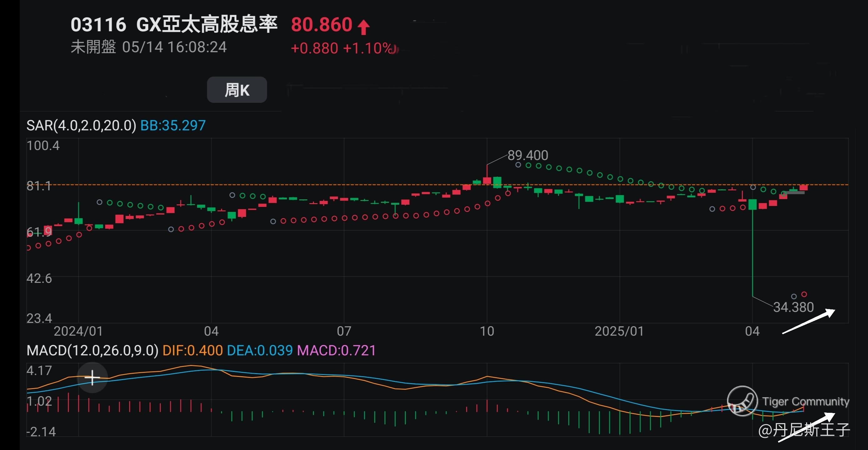Click the 100.4 price axis label
868x450 pixels.
pos(43,146)
